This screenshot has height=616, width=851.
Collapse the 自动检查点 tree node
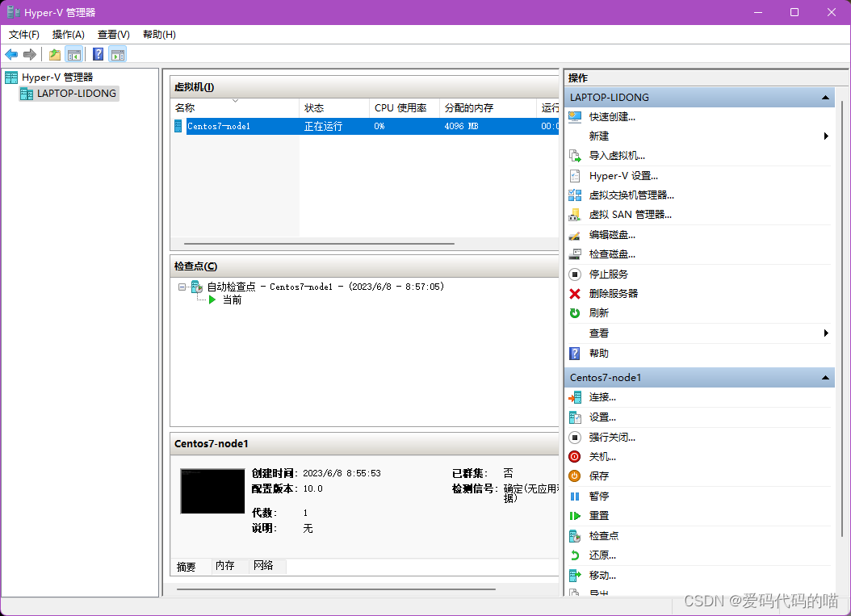click(182, 287)
